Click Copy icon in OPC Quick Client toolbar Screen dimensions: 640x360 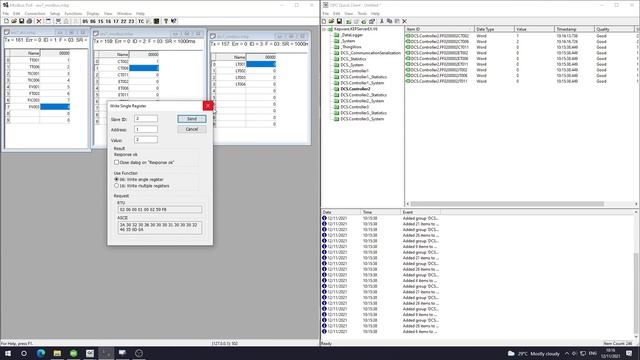point(389,21)
